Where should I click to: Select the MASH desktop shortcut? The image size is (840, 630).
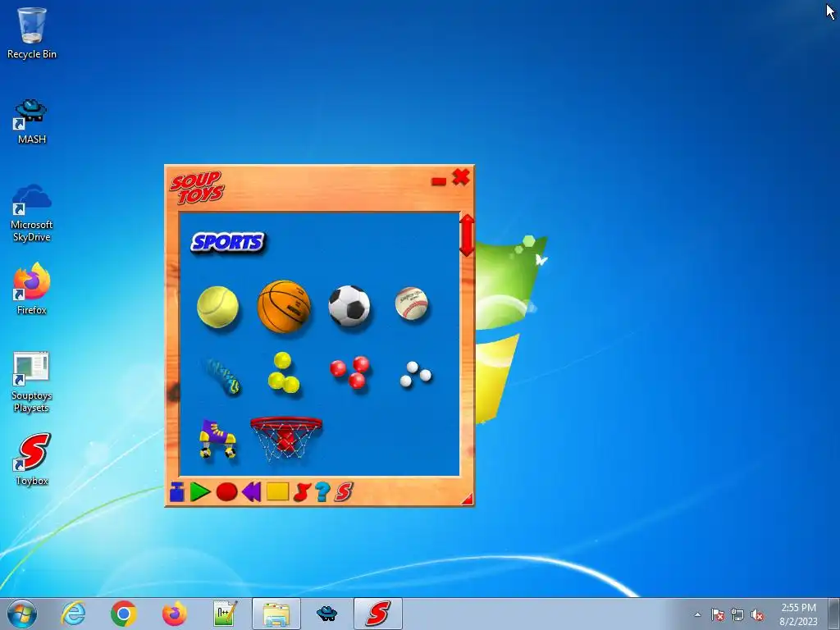pyautogui.click(x=32, y=121)
